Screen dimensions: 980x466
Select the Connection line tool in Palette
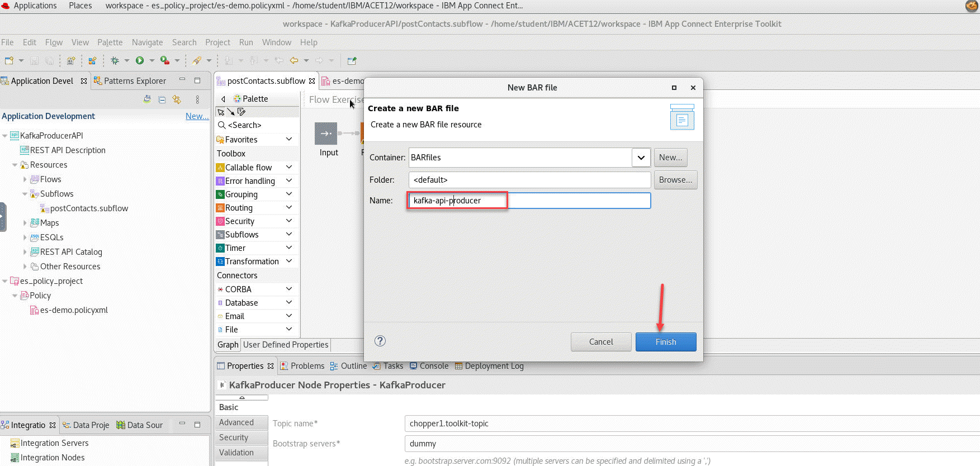(230, 112)
